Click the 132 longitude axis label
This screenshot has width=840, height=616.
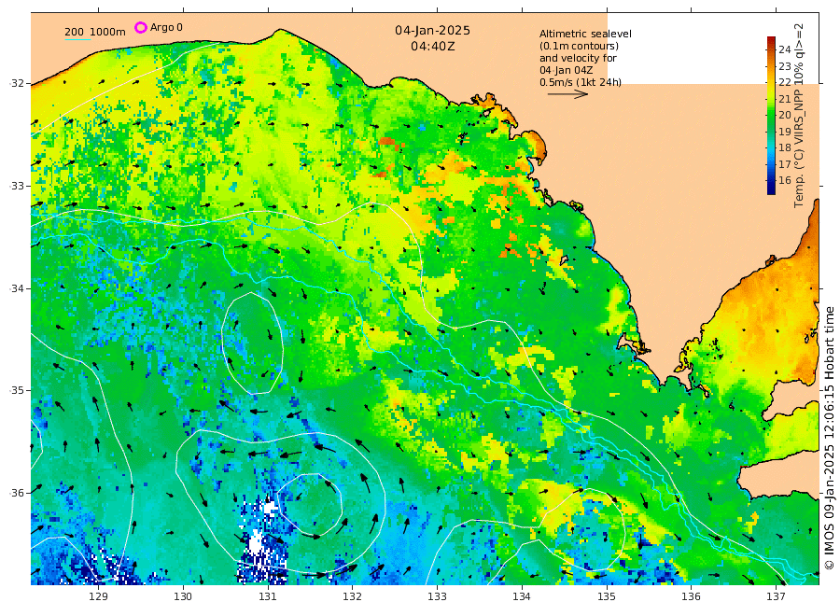click(x=353, y=596)
